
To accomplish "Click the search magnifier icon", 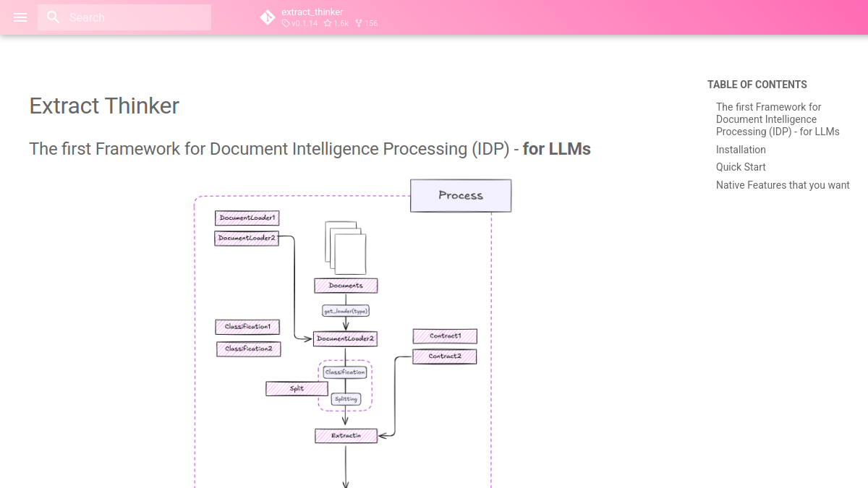I will (x=54, y=17).
